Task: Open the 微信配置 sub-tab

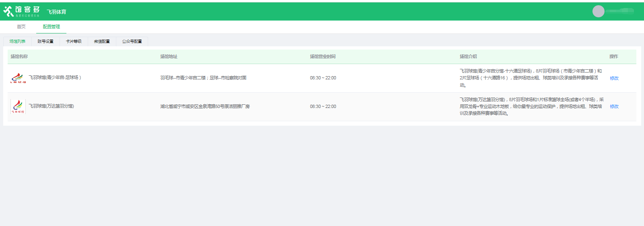Action: pyautogui.click(x=102, y=41)
